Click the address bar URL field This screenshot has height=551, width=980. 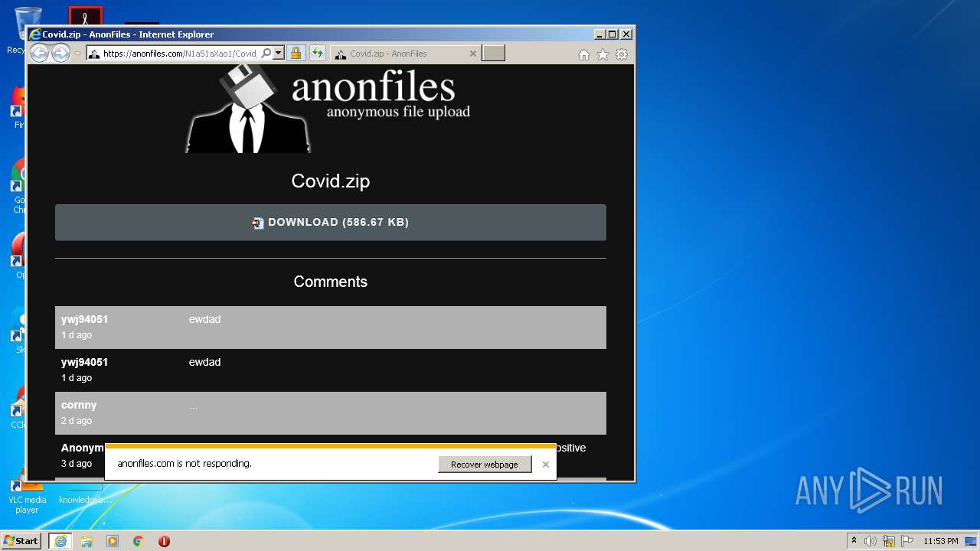click(x=180, y=54)
